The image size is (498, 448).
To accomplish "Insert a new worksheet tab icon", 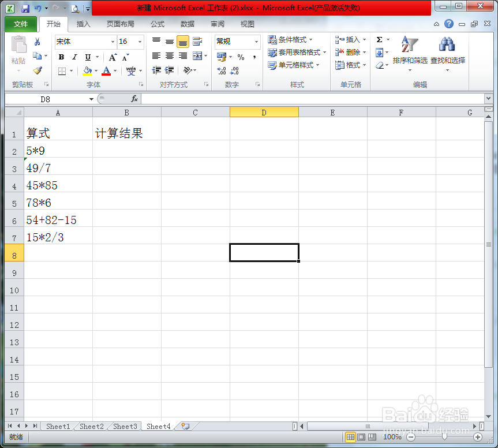I will pyautogui.click(x=185, y=426).
